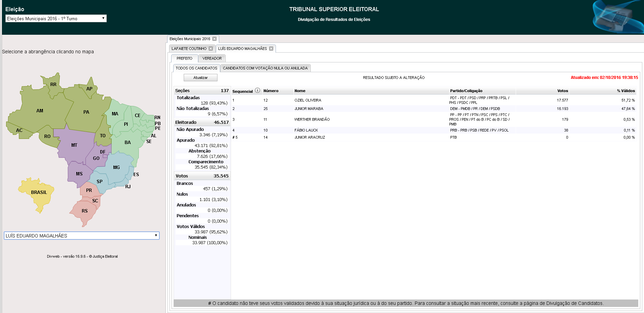
Task: Select the OZIEL OLIVEIRA candidate row
Action: click(308, 100)
